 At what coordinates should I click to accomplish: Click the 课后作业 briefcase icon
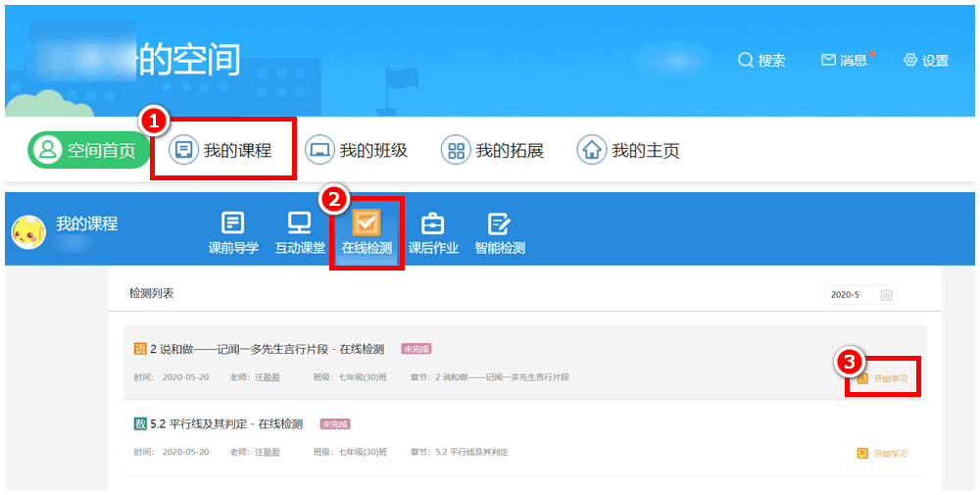point(432,223)
